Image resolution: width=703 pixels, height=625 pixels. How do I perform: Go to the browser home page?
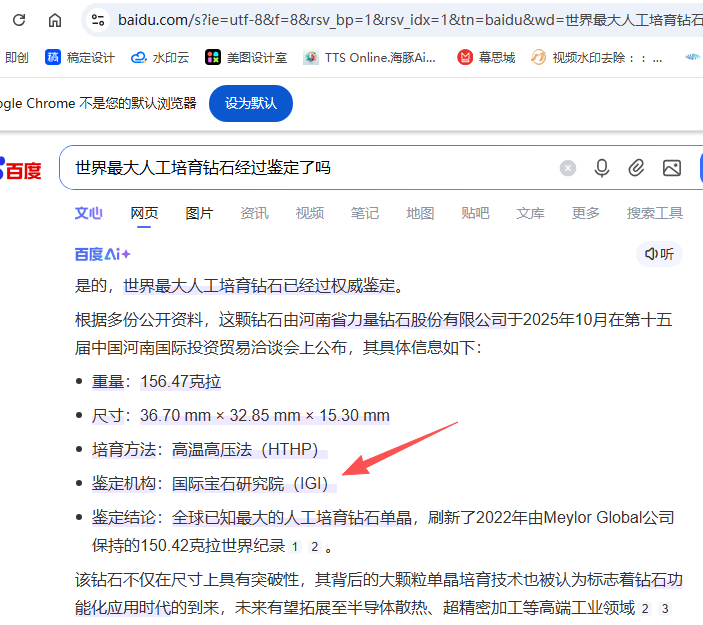[x=55, y=20]
